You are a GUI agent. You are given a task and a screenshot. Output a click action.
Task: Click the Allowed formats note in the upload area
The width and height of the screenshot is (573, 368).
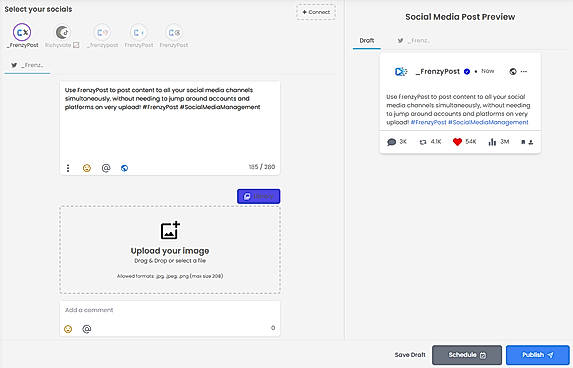pyautogui.click(x=170, y=276)
